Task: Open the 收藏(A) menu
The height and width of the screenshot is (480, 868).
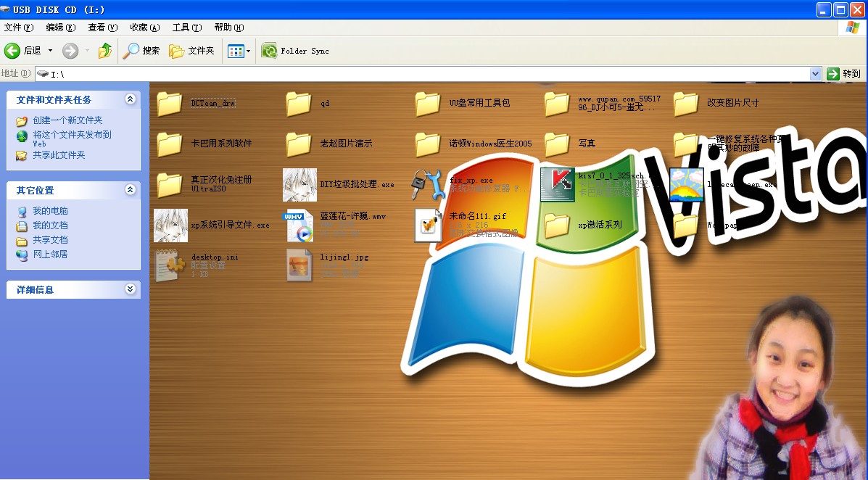Action: [145, 27]
